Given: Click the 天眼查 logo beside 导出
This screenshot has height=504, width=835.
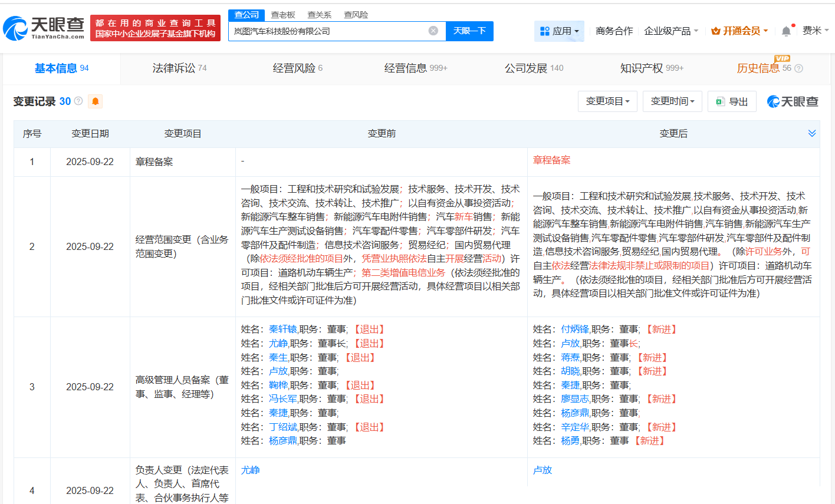Looking at the screenshot, I should [x=793, y=101].
